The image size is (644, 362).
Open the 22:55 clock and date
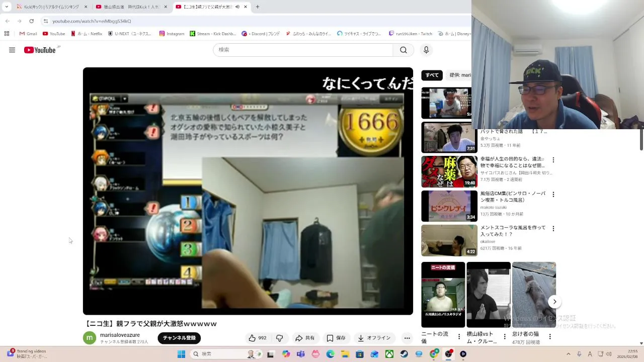[628, 354]
